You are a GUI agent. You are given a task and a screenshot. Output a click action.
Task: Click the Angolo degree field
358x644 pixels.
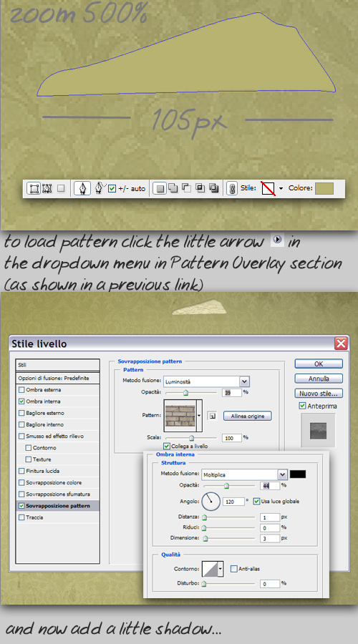point(233,502)
